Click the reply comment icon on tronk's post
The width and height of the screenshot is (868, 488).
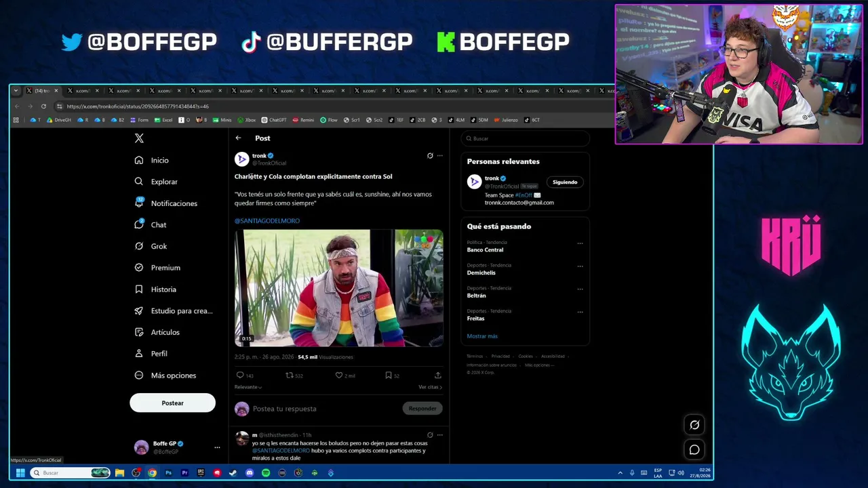240,375
